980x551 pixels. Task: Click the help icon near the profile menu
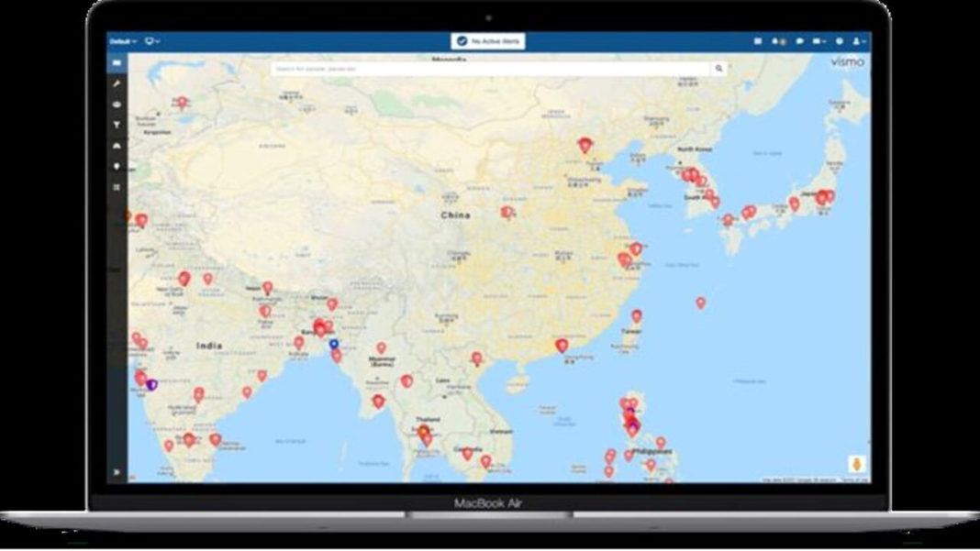tap(839, 41)
